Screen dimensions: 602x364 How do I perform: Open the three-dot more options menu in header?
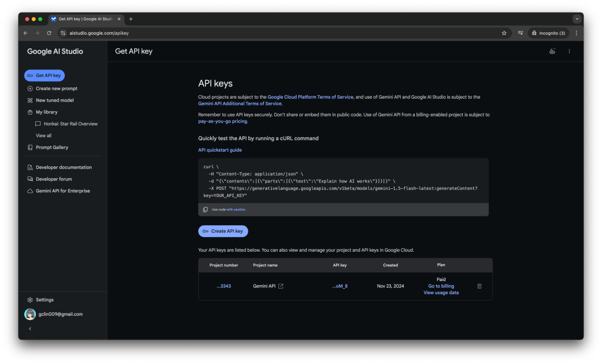coord(569,52)
